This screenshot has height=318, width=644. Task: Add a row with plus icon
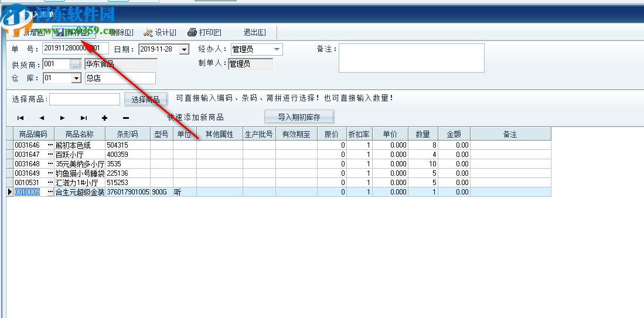tap(105, 118)
